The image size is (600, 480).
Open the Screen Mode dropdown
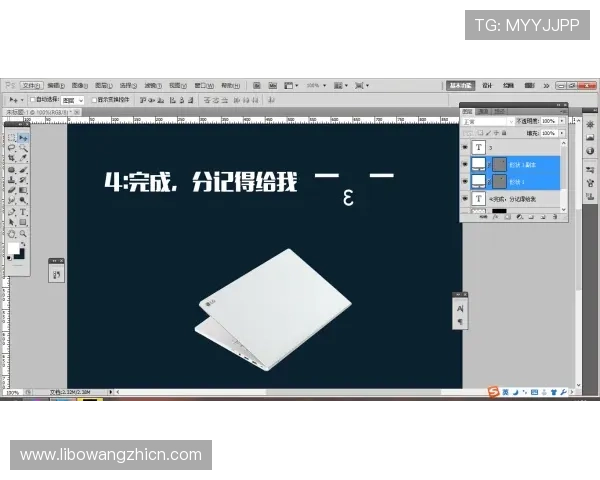pyautogui.click(x=362, y=85)
